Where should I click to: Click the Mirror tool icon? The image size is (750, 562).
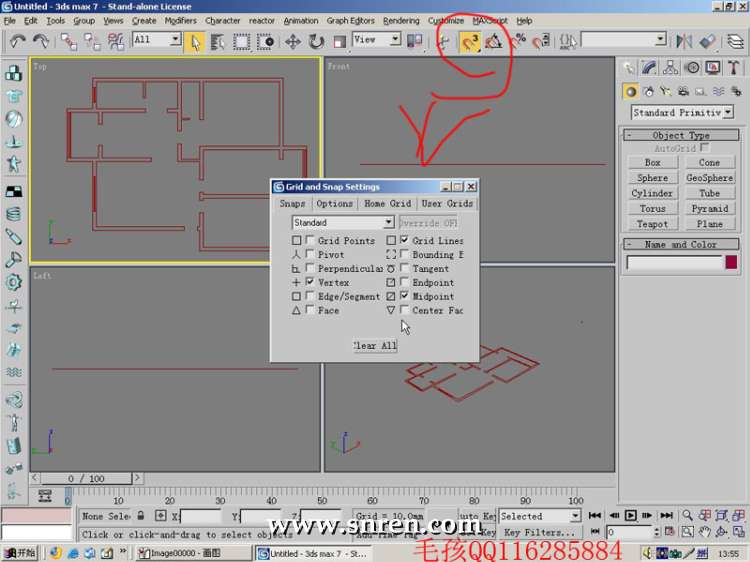tap(684, 42)
